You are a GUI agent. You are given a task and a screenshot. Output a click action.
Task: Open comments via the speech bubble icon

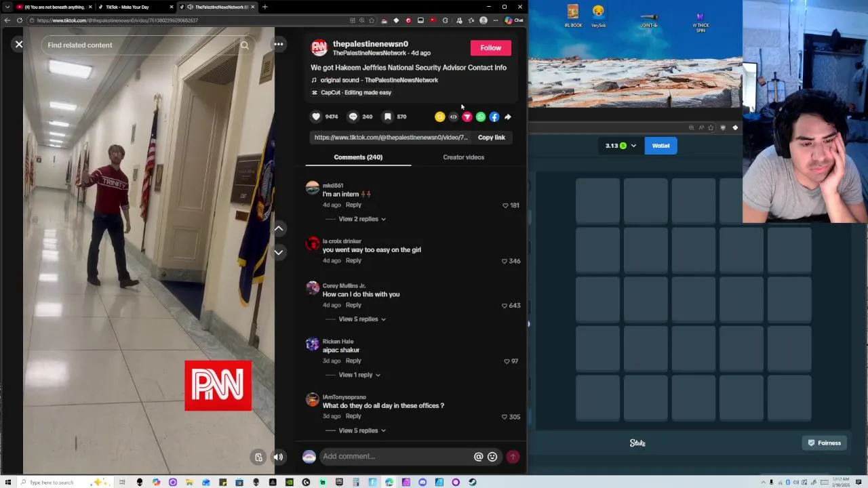click(x=353, y=117)
